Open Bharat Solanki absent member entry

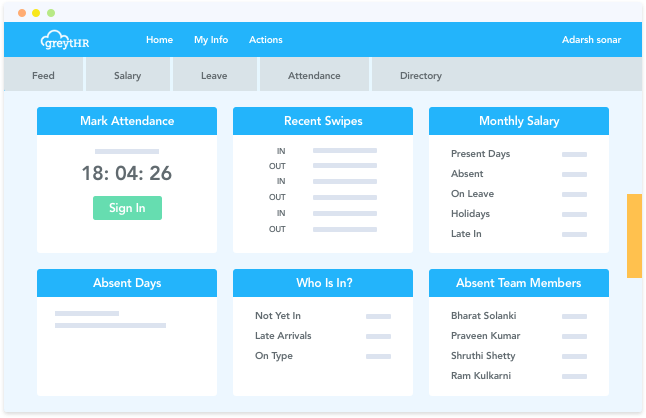coord(485,316)
